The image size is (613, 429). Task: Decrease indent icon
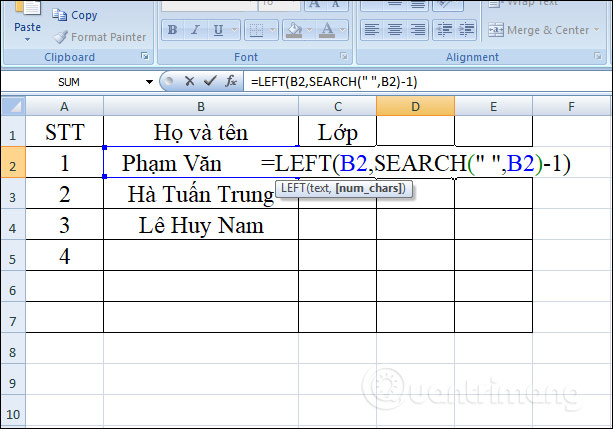(x=444, y=30)
